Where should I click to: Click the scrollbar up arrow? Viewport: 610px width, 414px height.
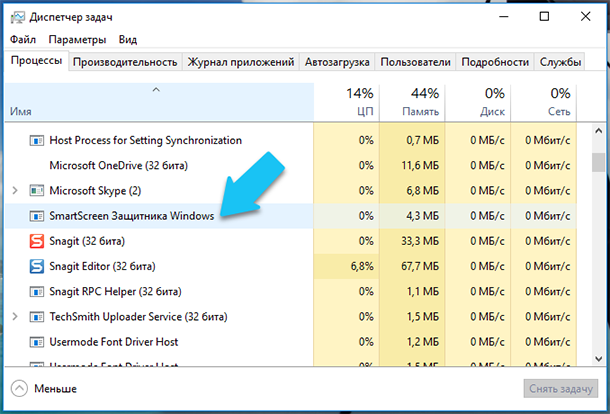598,131
